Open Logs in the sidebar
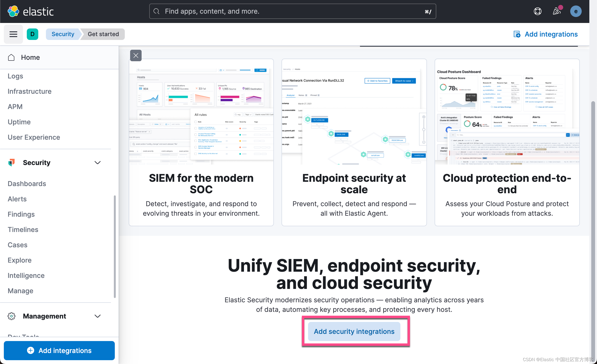This screenshot has width=597, height=364. coord(15,76)
